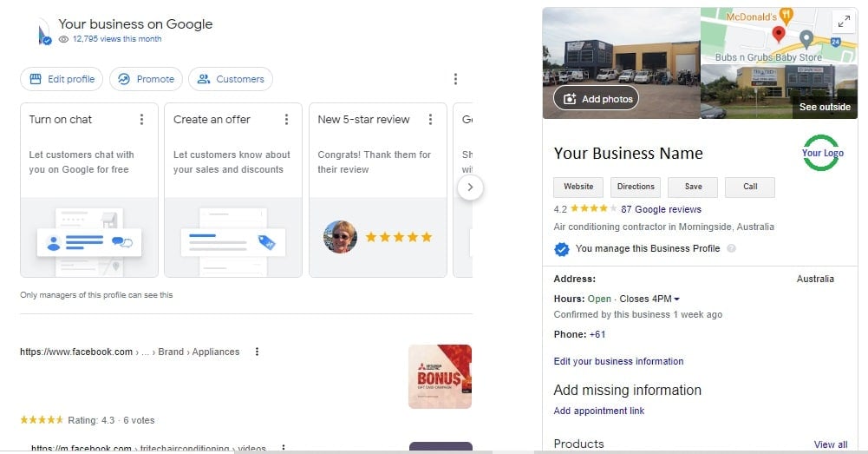
Task: Click the business profile verified logo
Action: [43, 33]
